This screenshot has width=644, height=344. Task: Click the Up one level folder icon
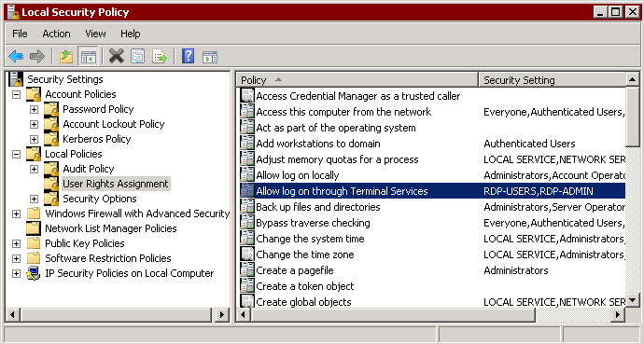pyautogui.click(x=66, y=56)
